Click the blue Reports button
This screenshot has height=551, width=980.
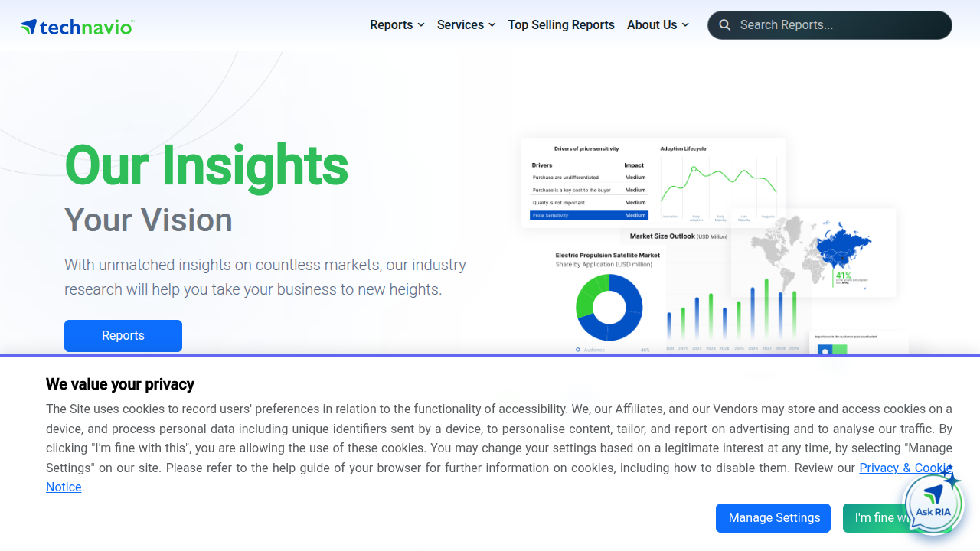(123, 336)
